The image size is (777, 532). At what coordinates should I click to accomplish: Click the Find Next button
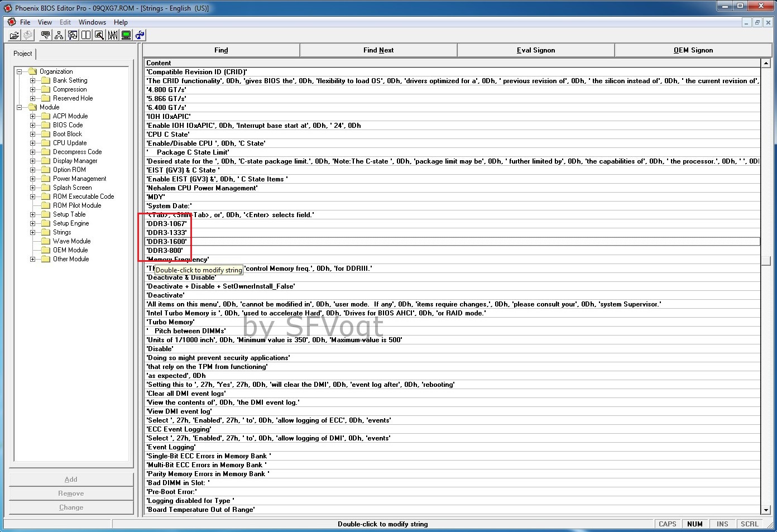pos(378,50)
